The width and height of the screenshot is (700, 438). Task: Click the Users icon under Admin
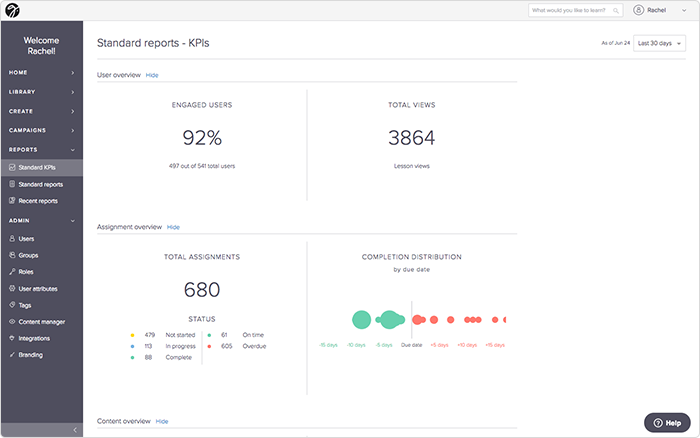(x=12, y=238)
